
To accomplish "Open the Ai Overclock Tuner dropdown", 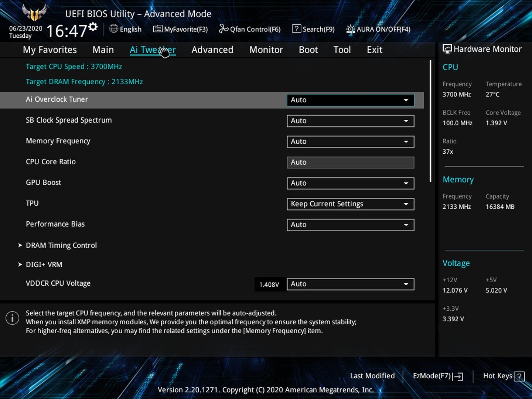I will [x=351, y=100].
